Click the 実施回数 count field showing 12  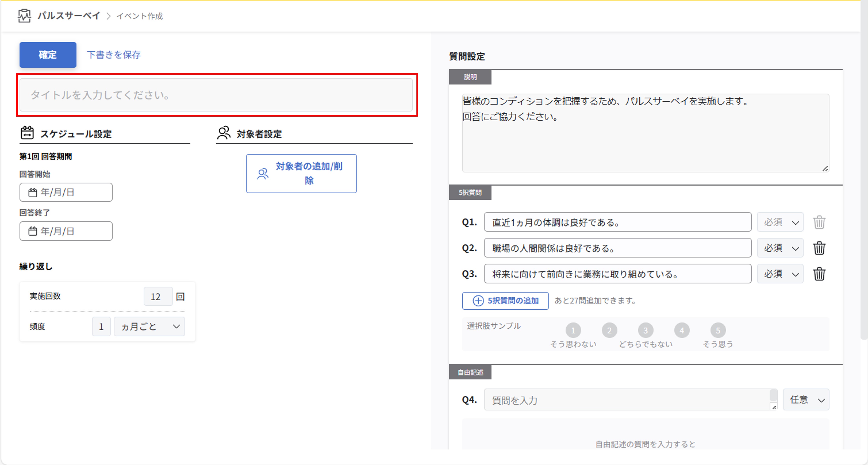(158, 297)
